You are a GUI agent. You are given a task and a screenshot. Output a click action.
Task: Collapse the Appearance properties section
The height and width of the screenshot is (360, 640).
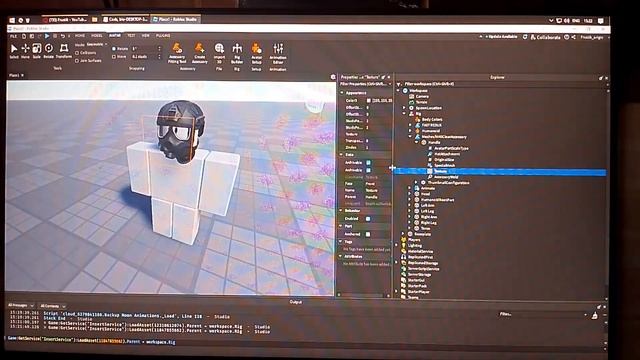pyautogui.click(x=342, y=93)
